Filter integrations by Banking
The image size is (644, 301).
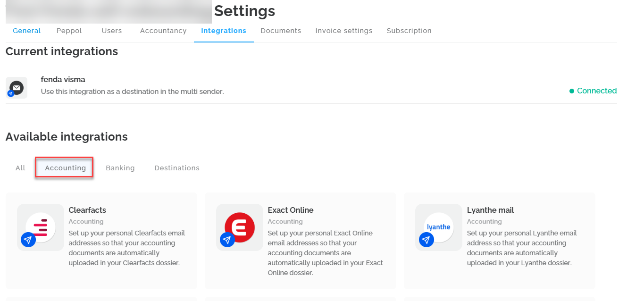pos(120,168)
